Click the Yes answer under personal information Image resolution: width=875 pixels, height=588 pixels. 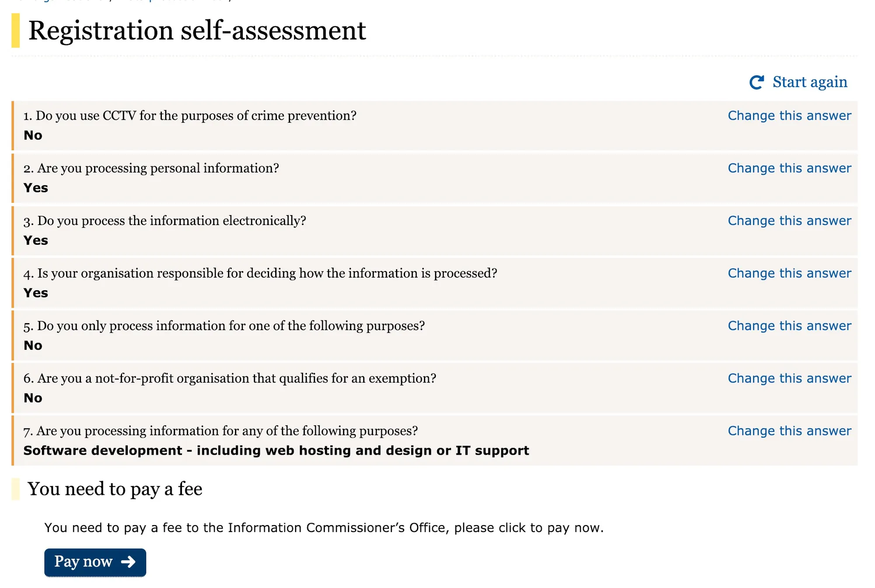click(35, 188)
